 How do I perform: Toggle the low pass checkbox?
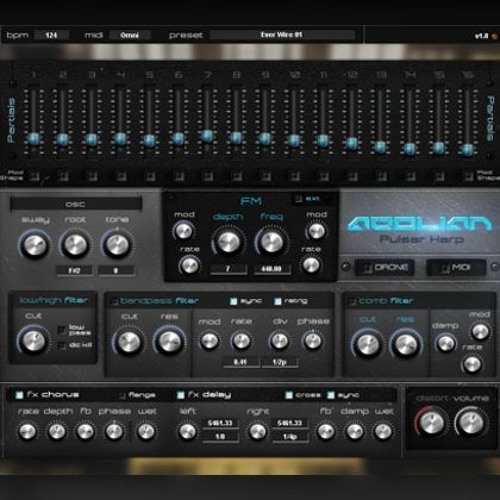(62, 330)
